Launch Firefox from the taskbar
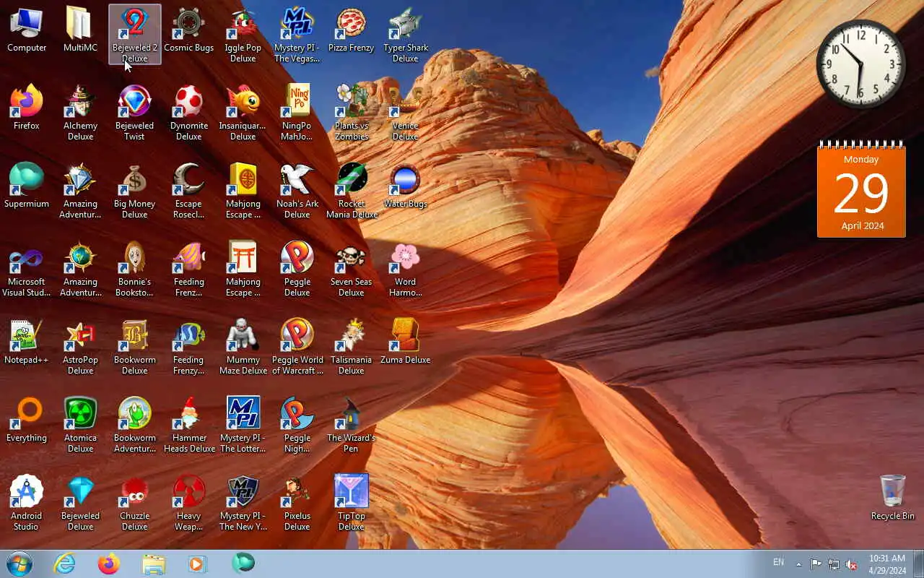The image size is (924, 578). pos(109,564)
